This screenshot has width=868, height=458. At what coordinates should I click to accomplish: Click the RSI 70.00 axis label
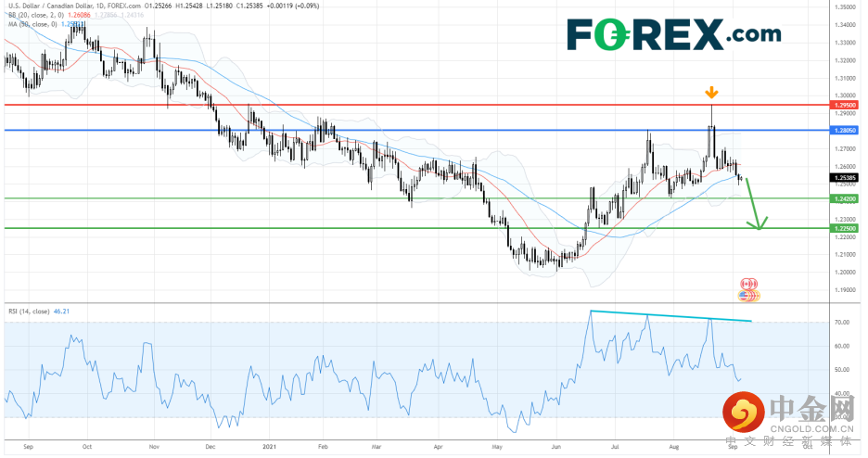(x=842, y=322)
